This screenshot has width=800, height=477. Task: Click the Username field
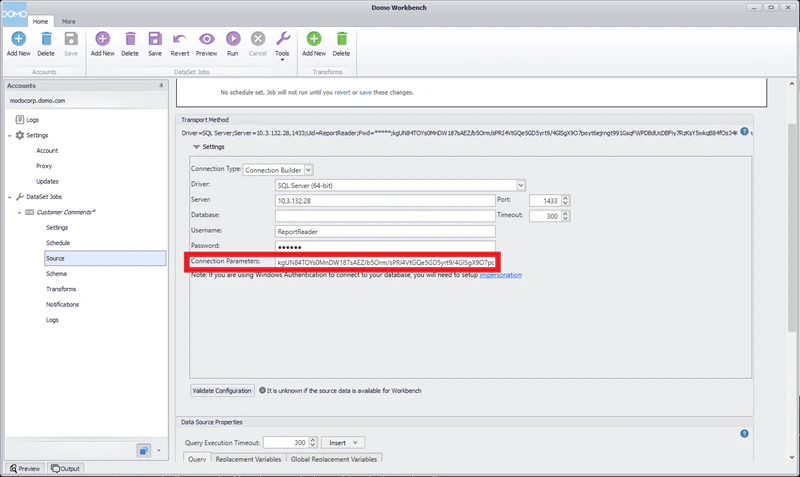coord(385,232)
